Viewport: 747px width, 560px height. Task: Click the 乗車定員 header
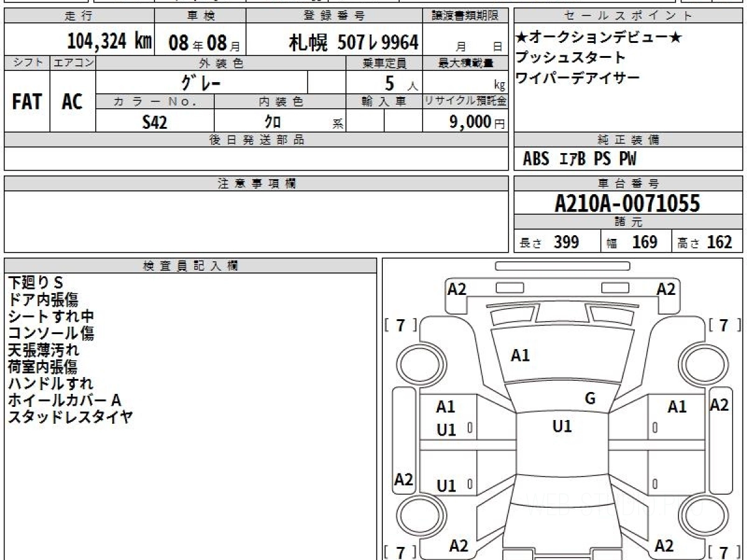(x=383, y=63)
